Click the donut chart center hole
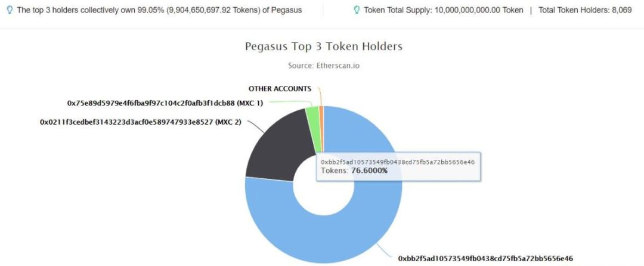Screen dimensions: 644x266 tap(324, 185)
